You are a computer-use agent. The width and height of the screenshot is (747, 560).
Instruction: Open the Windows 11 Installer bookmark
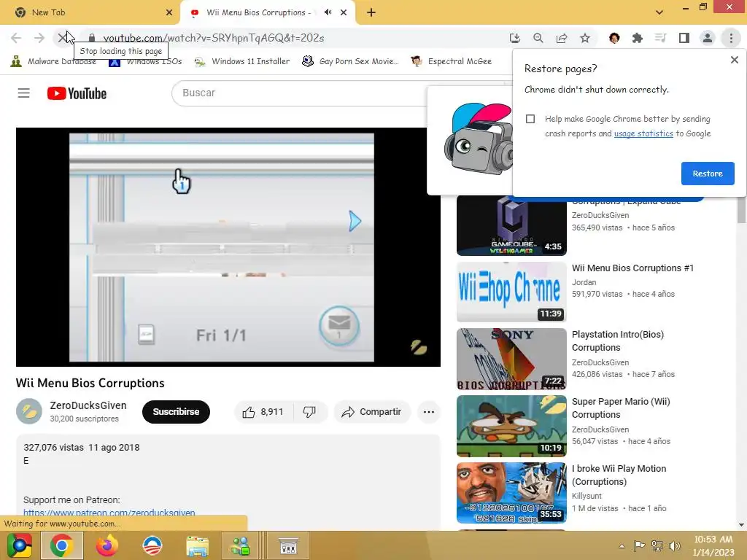pyautogui.click(x=242, y=61)
